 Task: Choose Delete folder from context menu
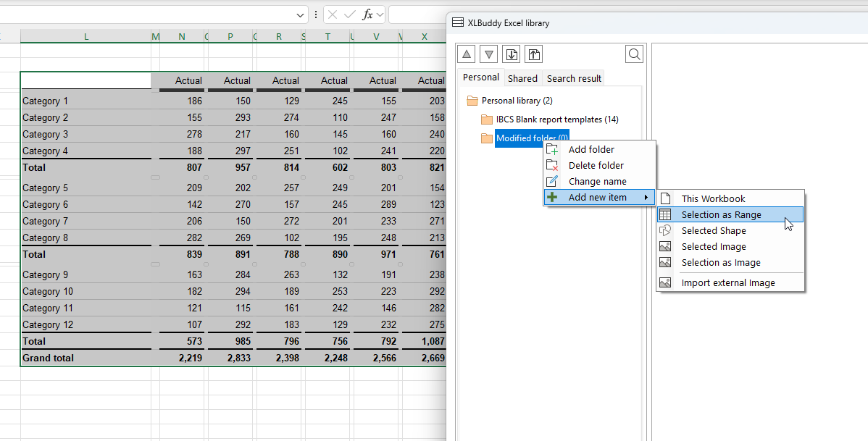pos(596,166)
